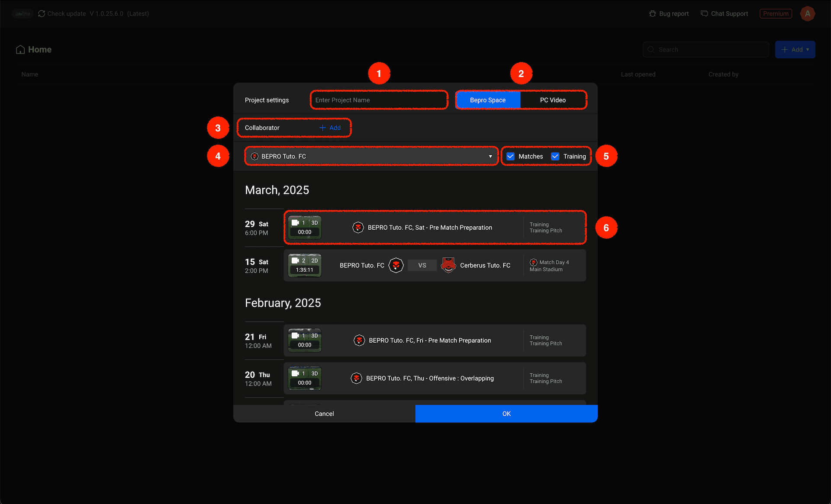Select the Bepro Space tab

[x=487, y=100]
